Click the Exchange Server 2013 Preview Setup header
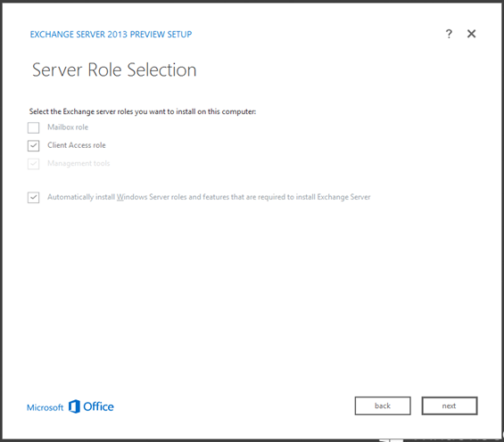The height and width of the screenshot is (442, 504). [111, 35]
